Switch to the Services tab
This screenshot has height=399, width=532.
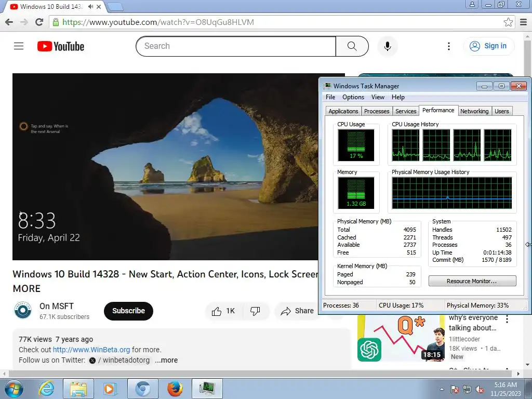pyautogui.click(x=406, y=111)
